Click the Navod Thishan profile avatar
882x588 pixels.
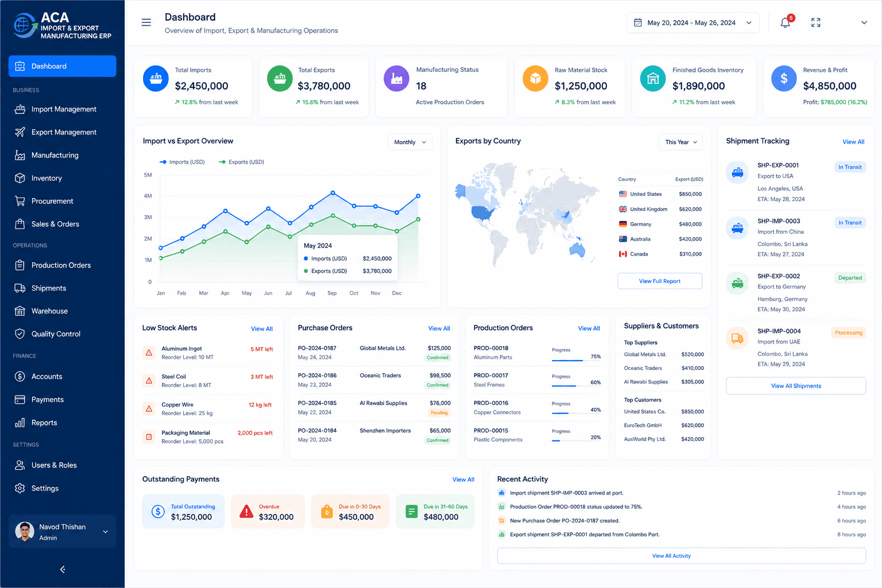[x=24, y=532]
